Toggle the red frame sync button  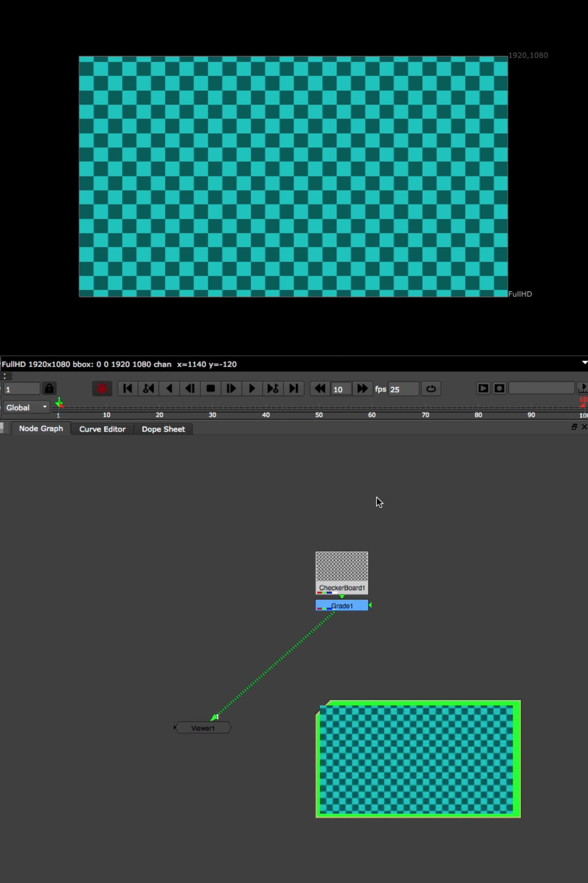102,388
